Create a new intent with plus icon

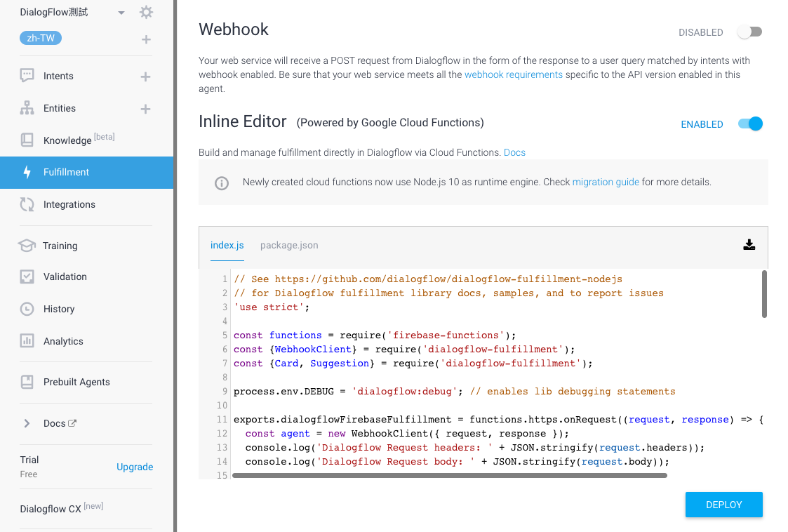coord(145,77)
